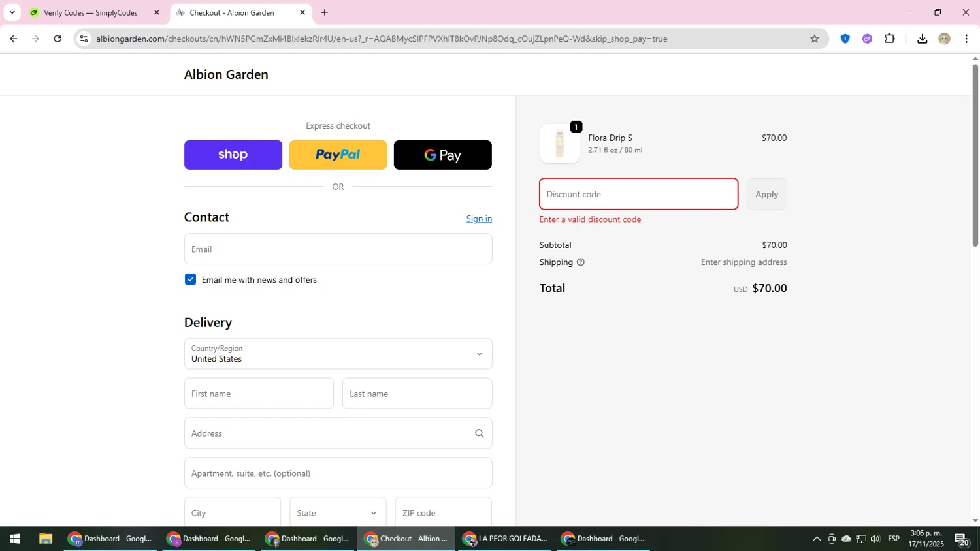Screen dimensions: 980x551
Task: Open the Chrome profile avatar
Action: tap(944, 39)
